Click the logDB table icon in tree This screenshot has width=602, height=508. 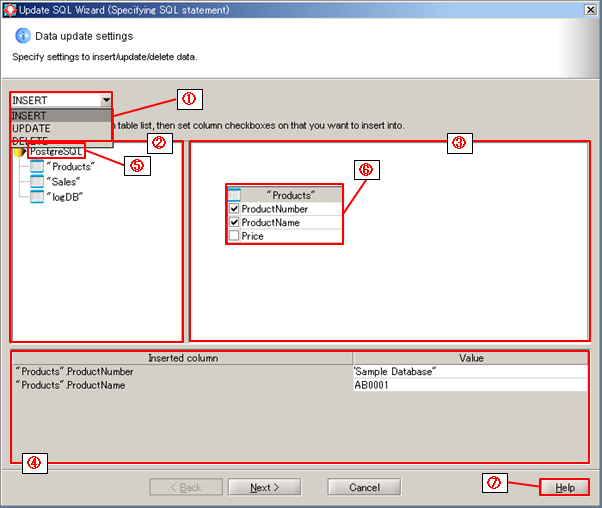(x=37, y=196)
